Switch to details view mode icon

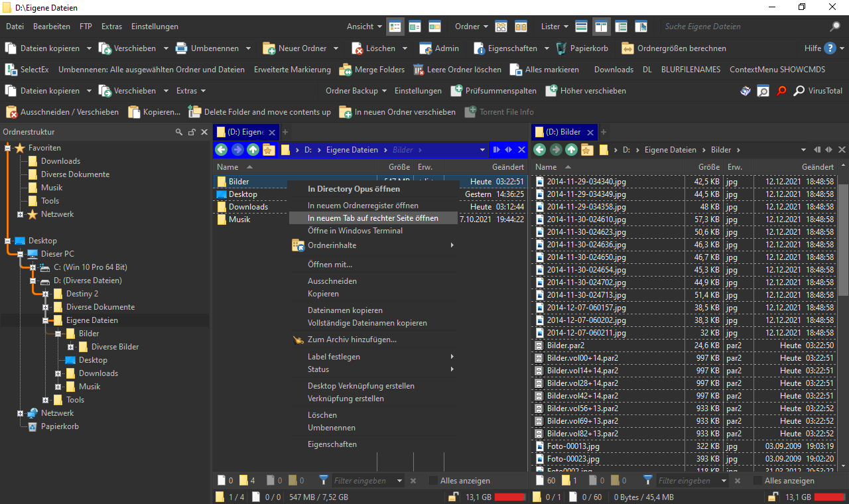pos(395,27)
